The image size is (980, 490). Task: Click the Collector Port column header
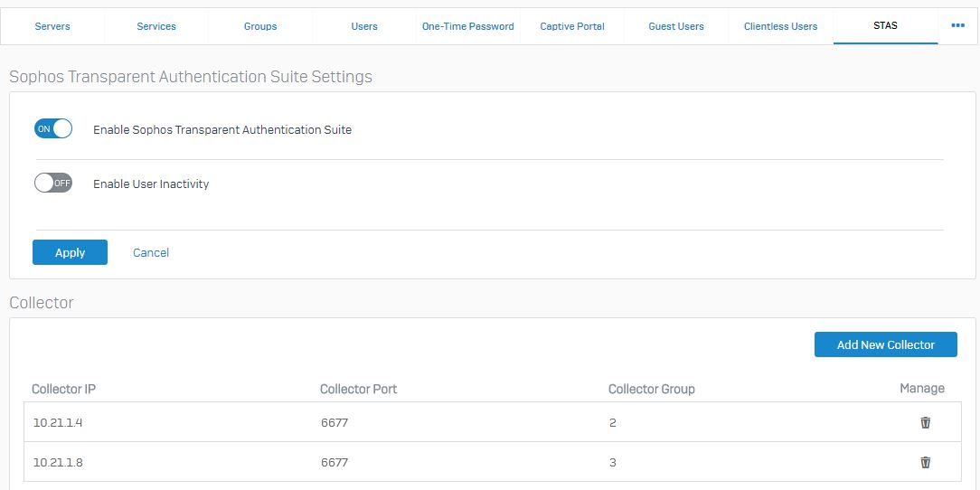coord(358,389)
